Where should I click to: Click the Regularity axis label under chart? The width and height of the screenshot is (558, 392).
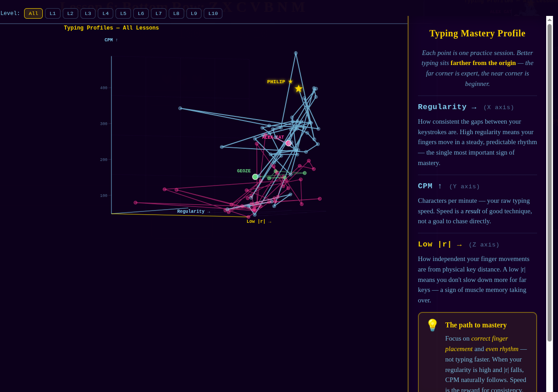(194, 211)
